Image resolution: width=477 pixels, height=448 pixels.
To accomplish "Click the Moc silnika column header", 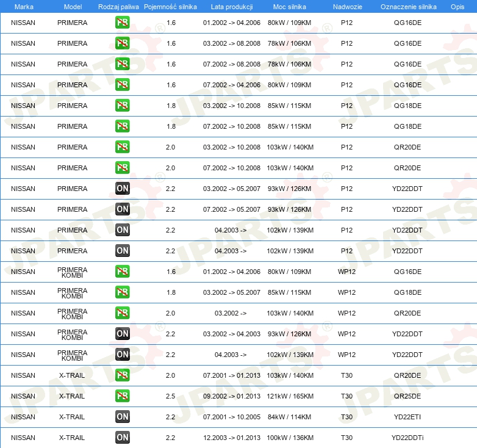I will [x=290, y=7].
